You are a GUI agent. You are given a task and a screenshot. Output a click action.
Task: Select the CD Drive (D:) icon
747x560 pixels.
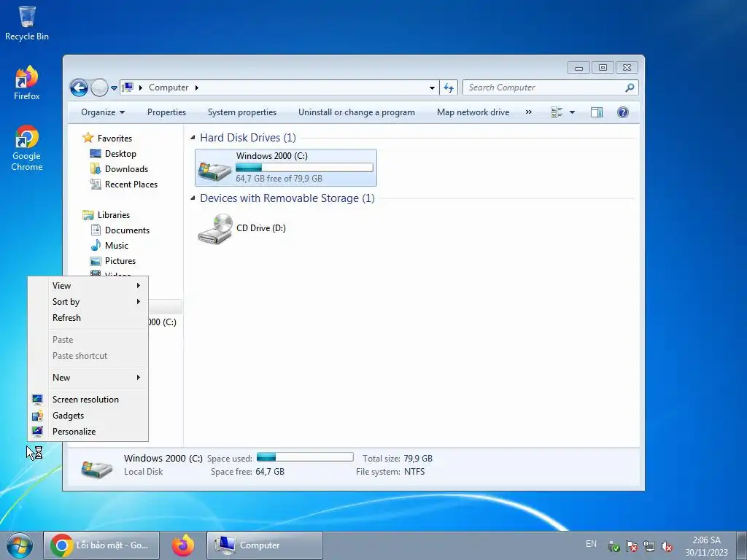(x=215, y=228)
